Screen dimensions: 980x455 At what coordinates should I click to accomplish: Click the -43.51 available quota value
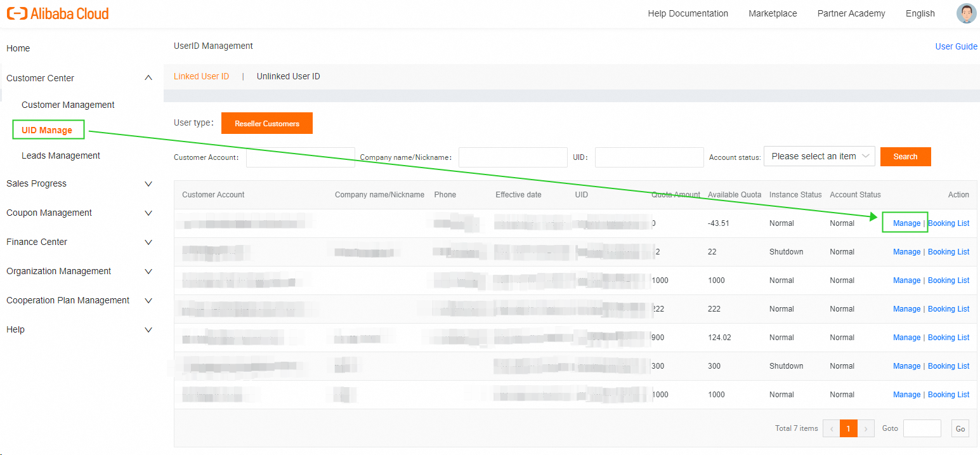(x=719, y=223)
